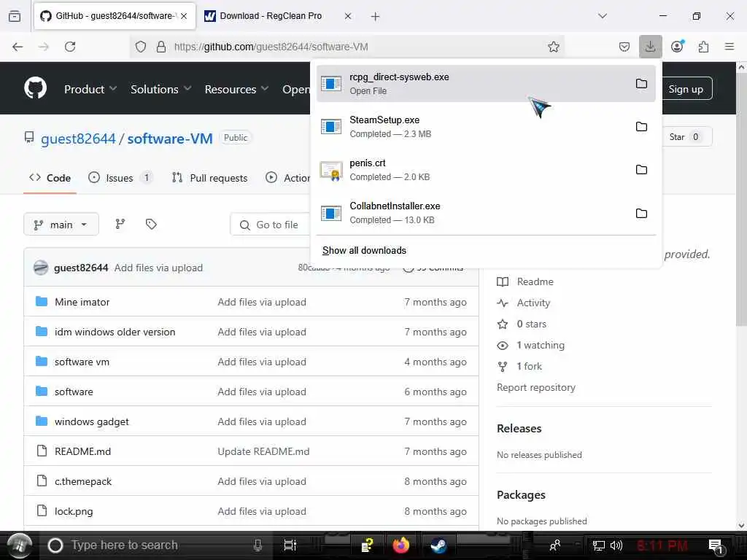View repository tags icon
Screen dimensions: 747x560
[x=151, y=224]
